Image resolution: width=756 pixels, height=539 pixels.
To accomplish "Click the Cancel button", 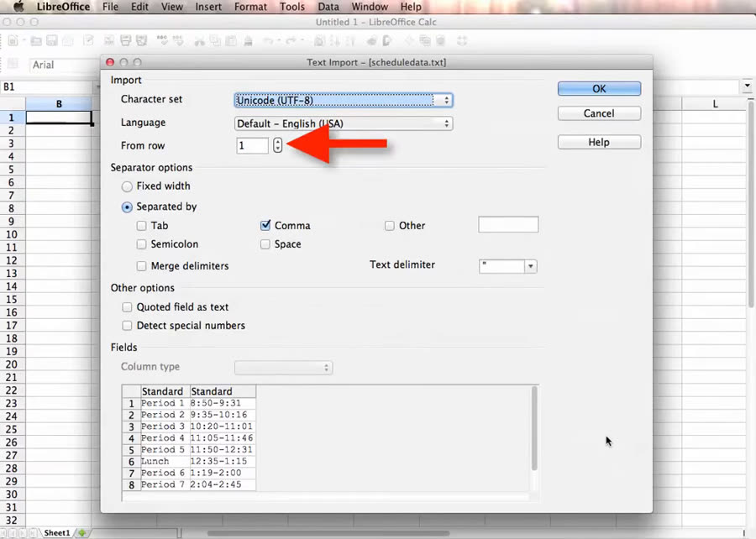I will click(x=599, y=113).
